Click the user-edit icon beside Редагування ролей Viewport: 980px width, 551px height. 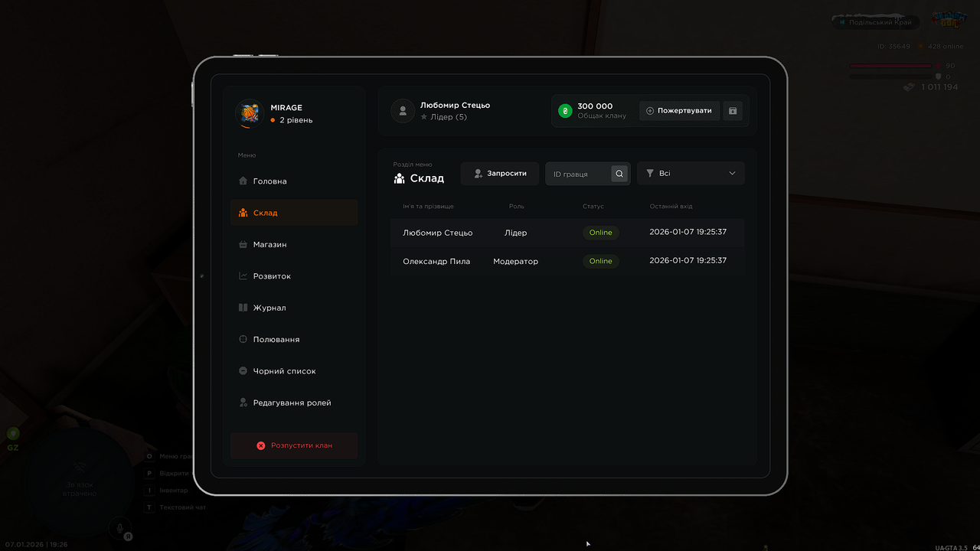pyautogui.click(x=243, y=403)
